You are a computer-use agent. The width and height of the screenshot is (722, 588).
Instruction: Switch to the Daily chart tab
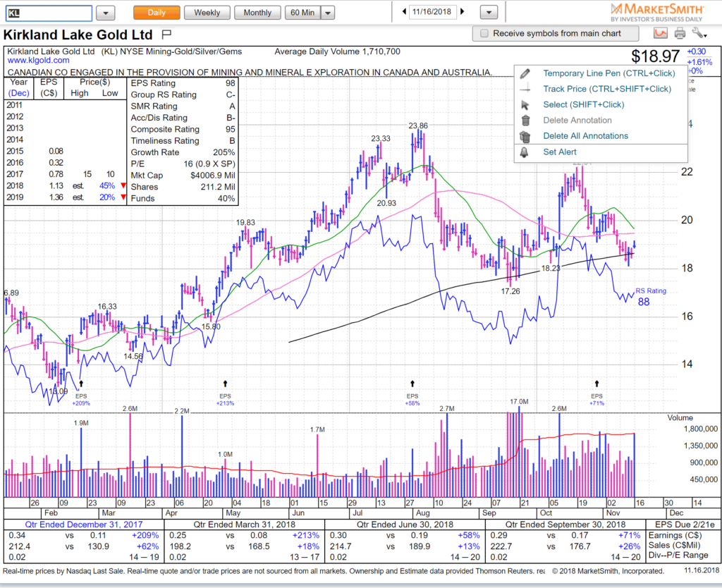pyautogui.click(x=157, y=13)
